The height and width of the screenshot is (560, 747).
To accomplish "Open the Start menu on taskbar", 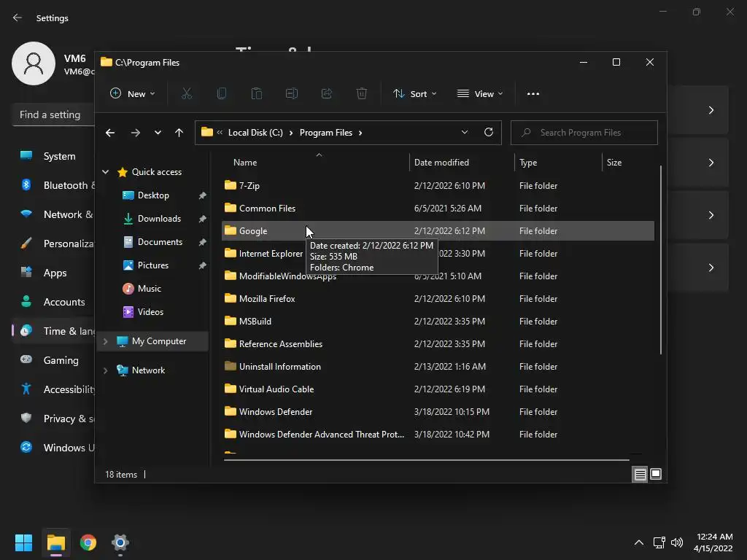I will [23, 542].
